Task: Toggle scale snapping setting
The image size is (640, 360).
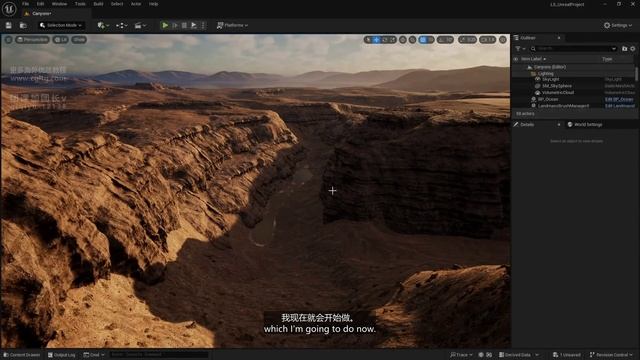Action: tap(467, 40)
